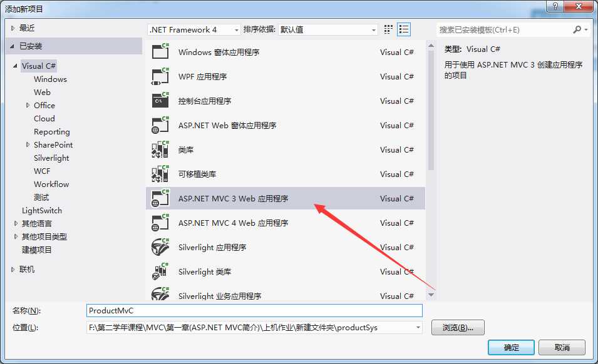Open the search options dropdown arrow
Viewport: 598px width, 364px height.
[x=586, y=29]
